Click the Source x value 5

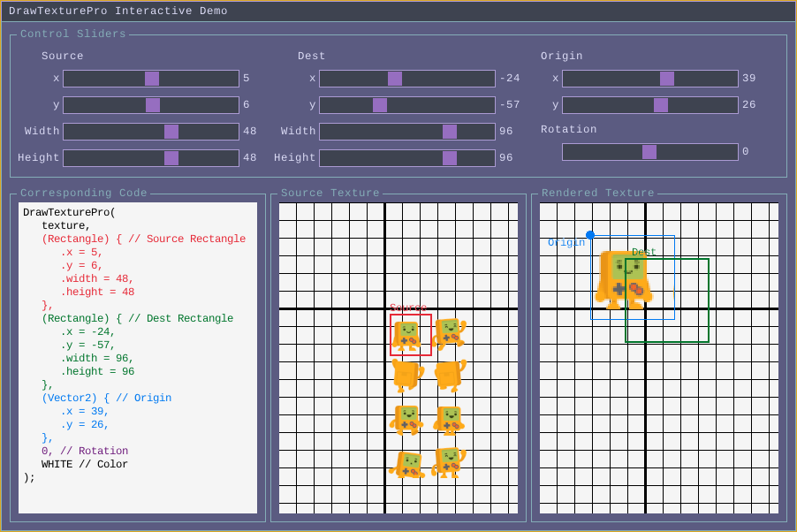coord(246,79)
